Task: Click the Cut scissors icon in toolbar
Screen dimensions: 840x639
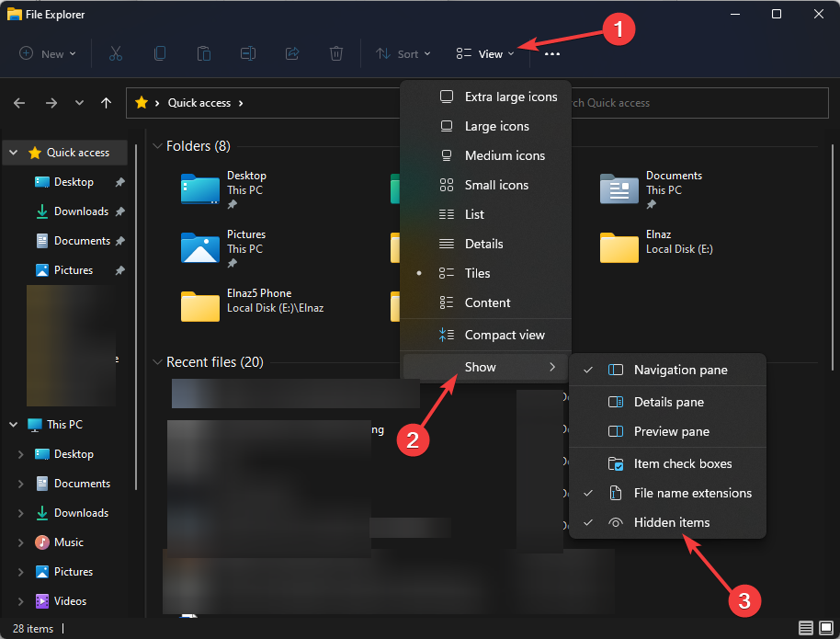Action: click(x=116, y=53)
